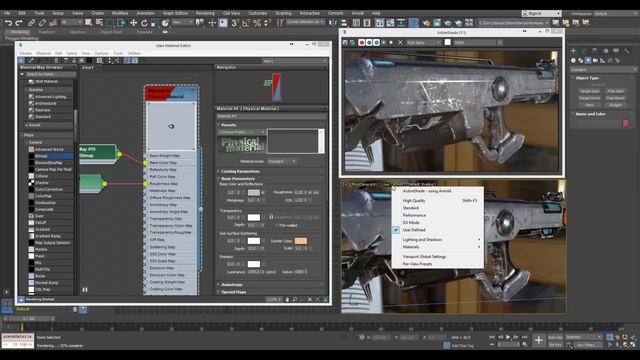Click Roughness Map input socket
Screen dimensions: 640x360
(x=145, y=184)
